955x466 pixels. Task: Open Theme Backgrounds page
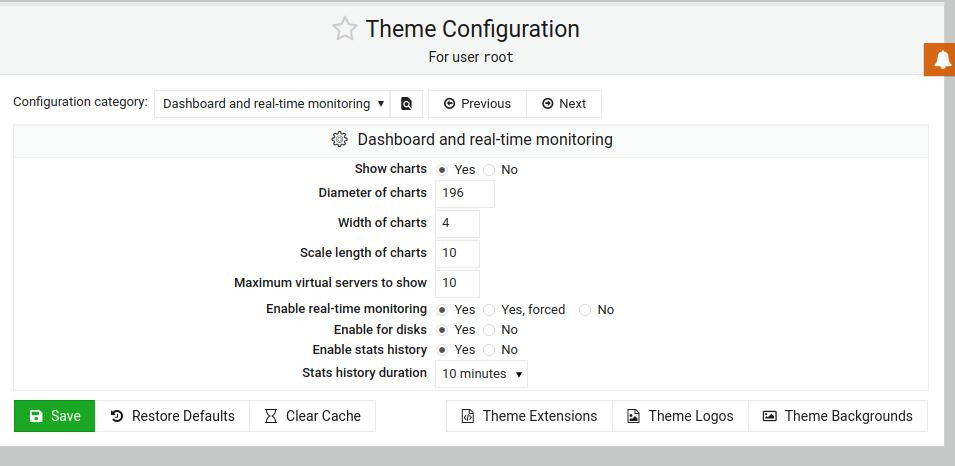tap(838, 416)
